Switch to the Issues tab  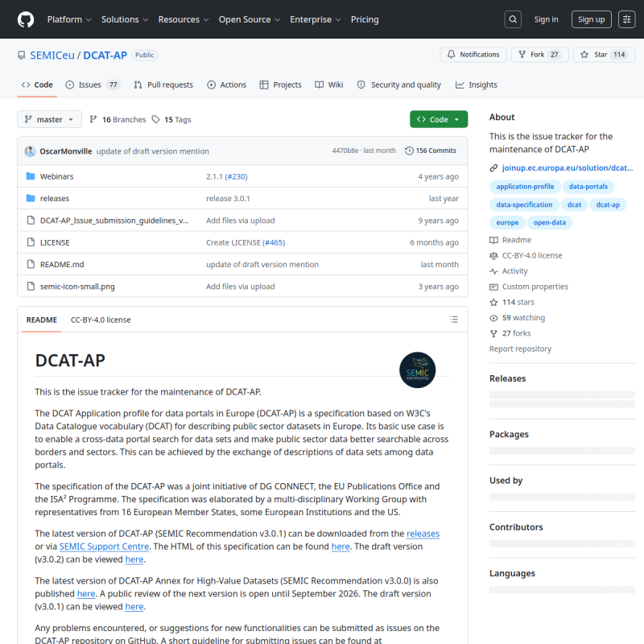(93, 85)
